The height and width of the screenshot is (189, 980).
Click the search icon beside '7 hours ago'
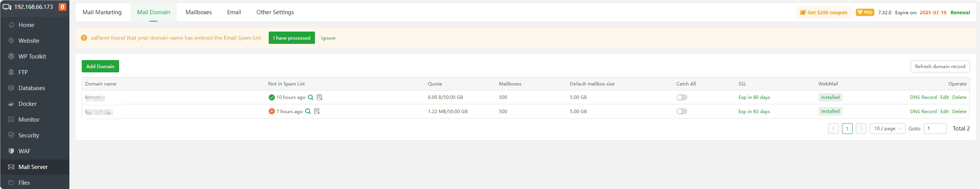308,111
